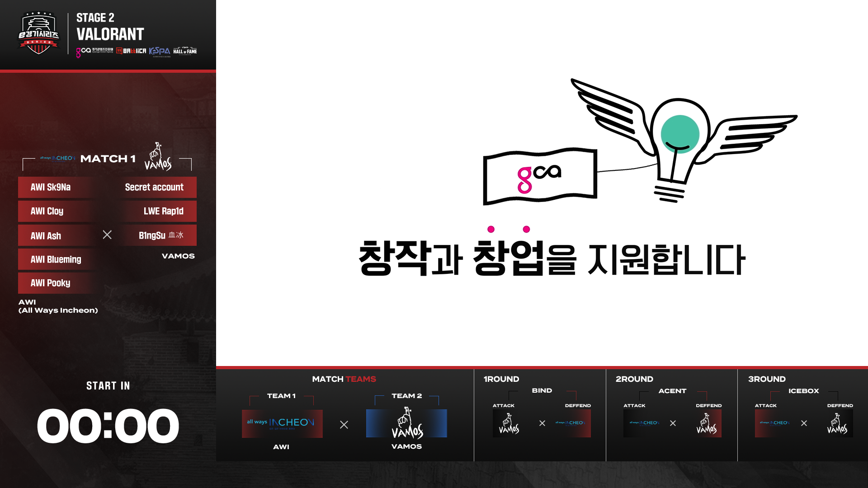The image size is (868, 488).
Task: Click the Incheon logo in 2ROUND panel
Action: click(x=644, y=423)
